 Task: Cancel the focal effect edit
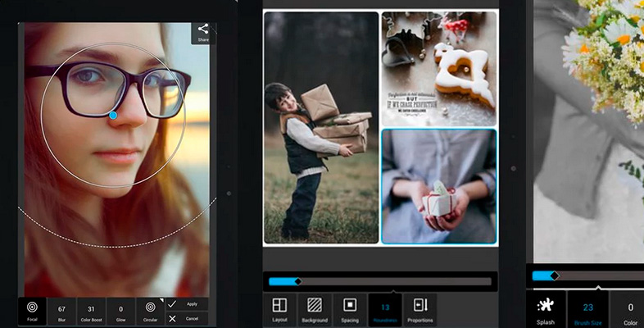(x=187, y=318)
